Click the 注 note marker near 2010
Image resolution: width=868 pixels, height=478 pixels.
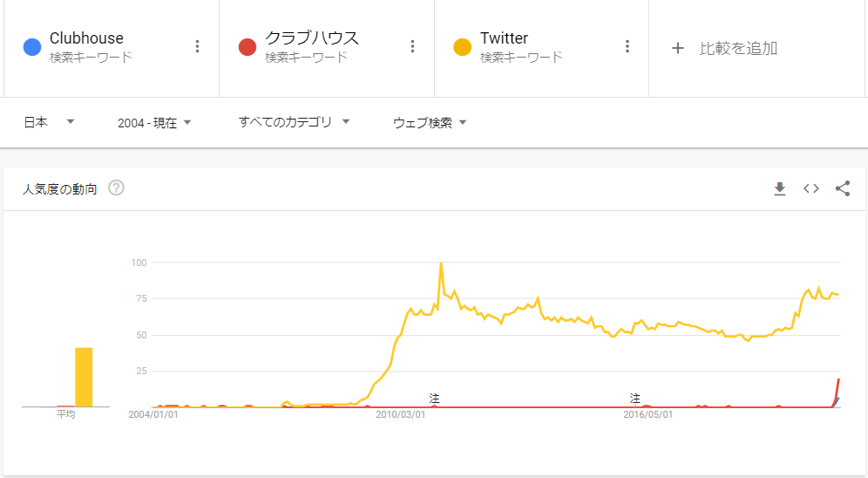tap(434, 399)
